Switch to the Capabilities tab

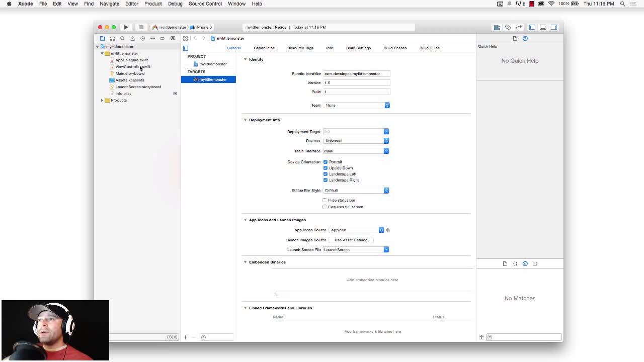pyautogui.click(x=264, y=48)
